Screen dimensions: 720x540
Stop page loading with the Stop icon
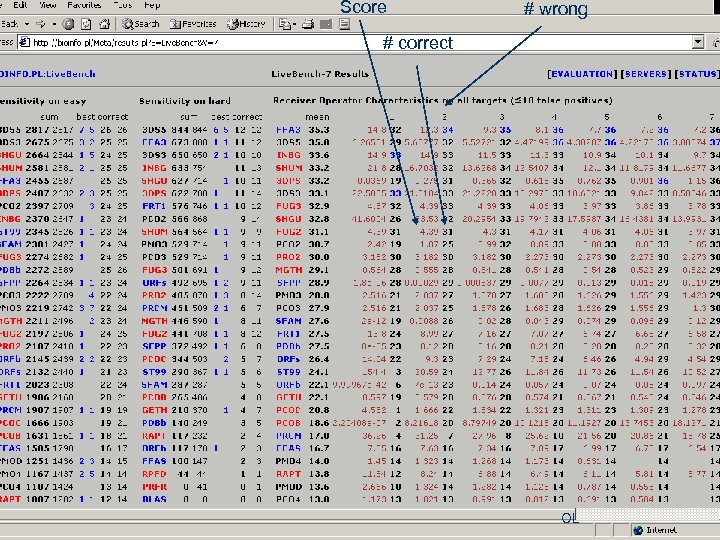coord(68,24)
